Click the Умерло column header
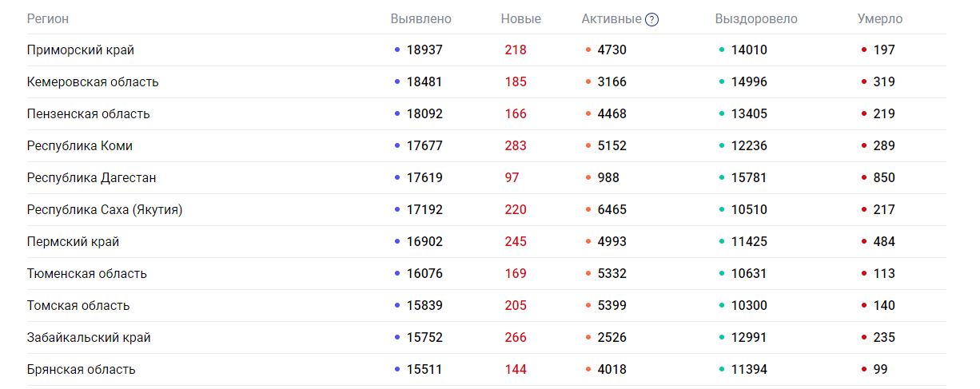This screenshot has width=980, height=389. pos(879,19)
